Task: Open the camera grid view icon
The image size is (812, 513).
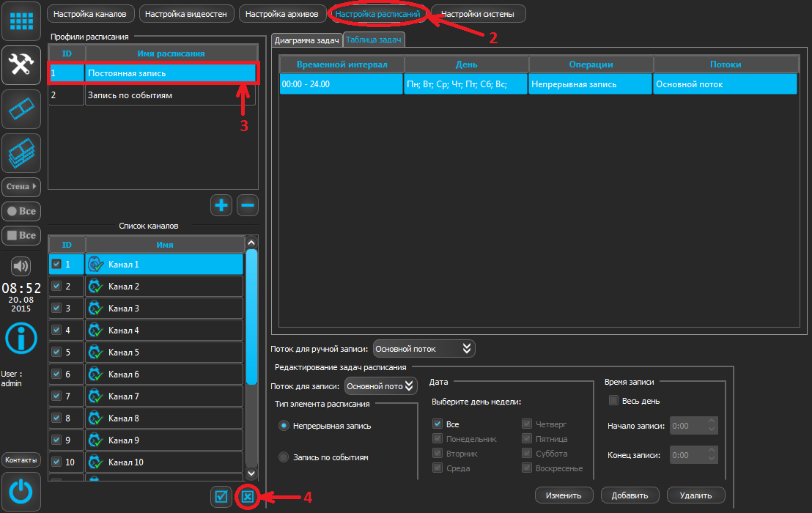Action: tap(21, 21)
